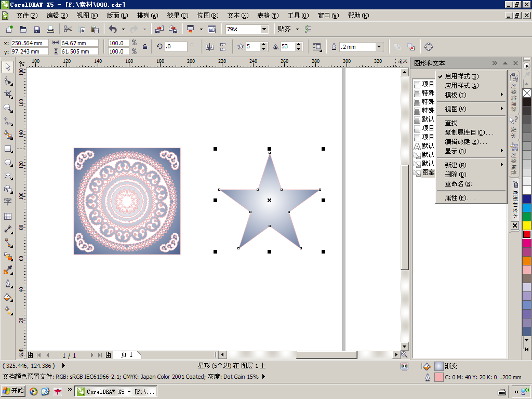
Task: Open undo history dropdown arrow
Action: pyautogui.click(x=123, y=29)
